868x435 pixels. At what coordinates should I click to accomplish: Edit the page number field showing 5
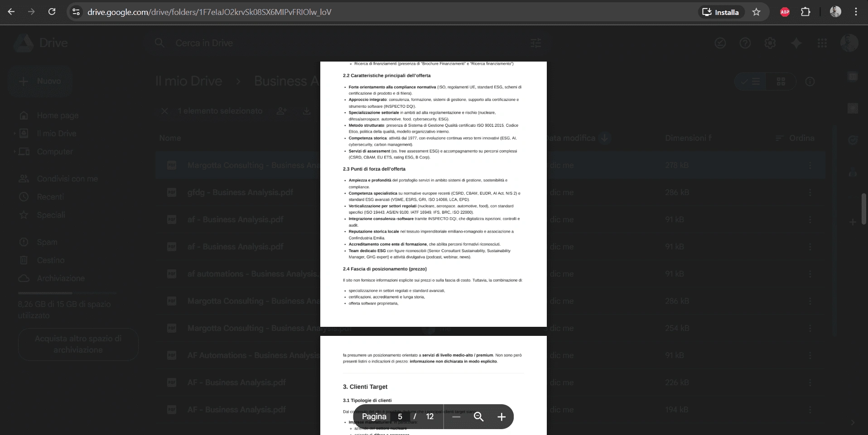tap(400, 416)
